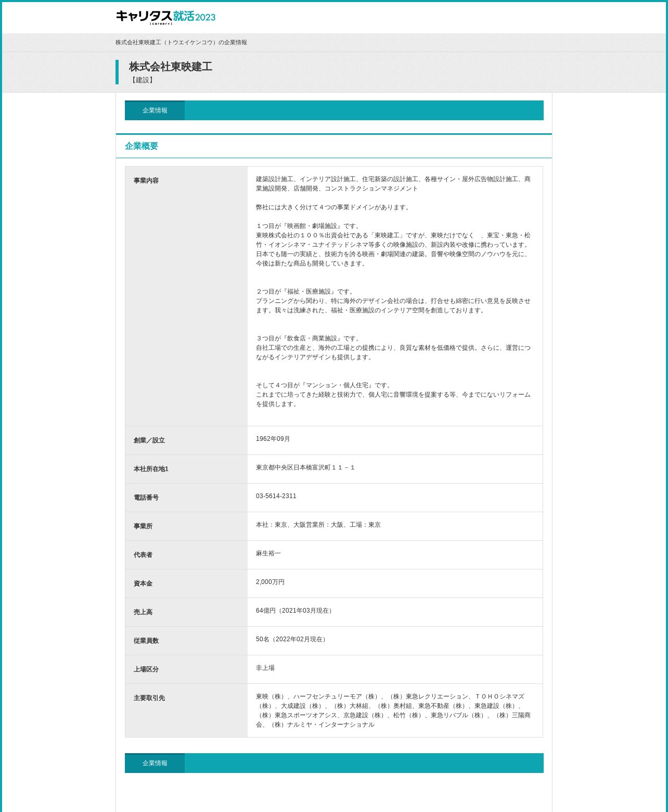Click address 東京都中央区日本橋富沢町１１－１
This screenshot has height=812, width=668.
click(305, 467)
